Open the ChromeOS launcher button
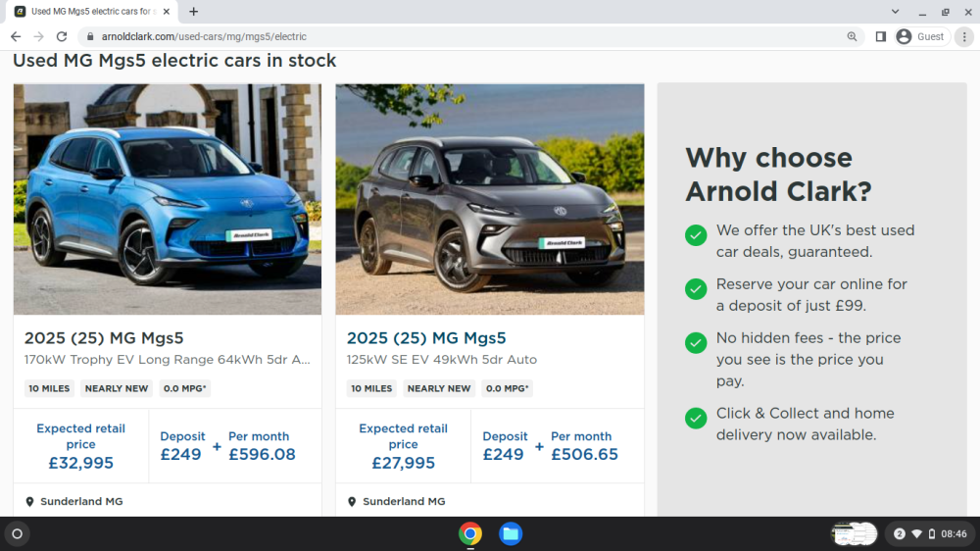The height and width of the screenshot is (551, 980). pyautogui.click(x=18, y=534)
